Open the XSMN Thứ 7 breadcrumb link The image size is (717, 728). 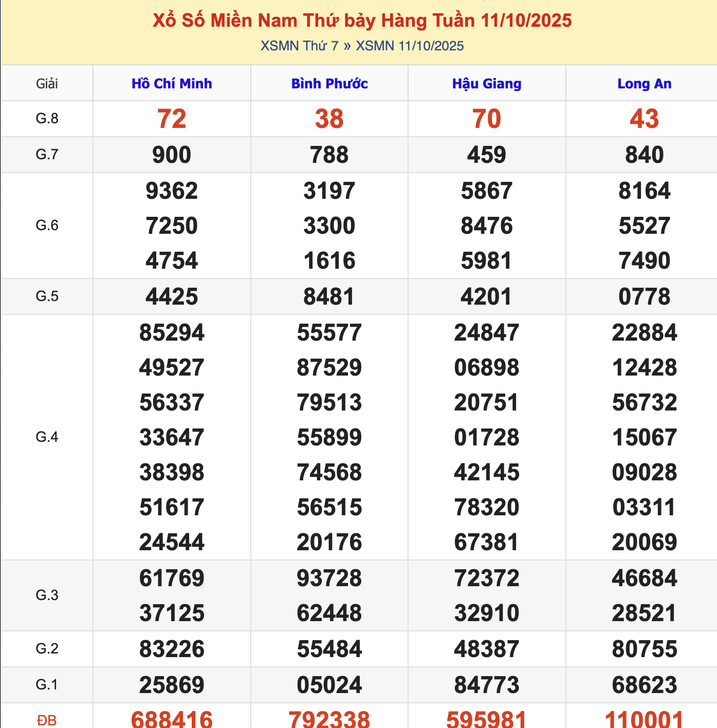pyautogui.click(x=299, y=46)
